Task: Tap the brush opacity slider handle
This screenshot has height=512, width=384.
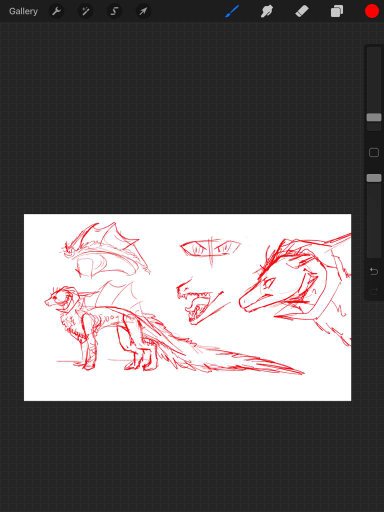Action: (x=374, y=178)
